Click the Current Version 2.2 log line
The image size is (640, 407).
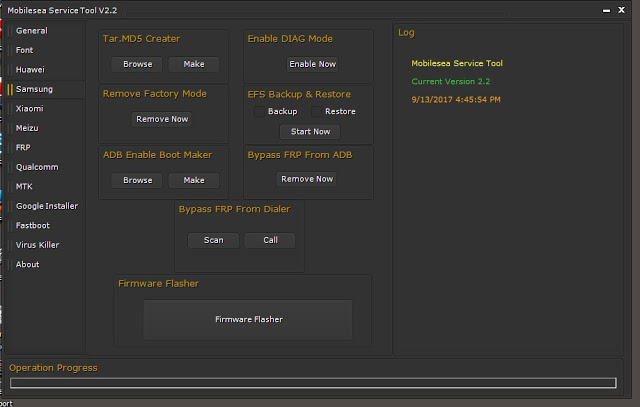point(451,81)
